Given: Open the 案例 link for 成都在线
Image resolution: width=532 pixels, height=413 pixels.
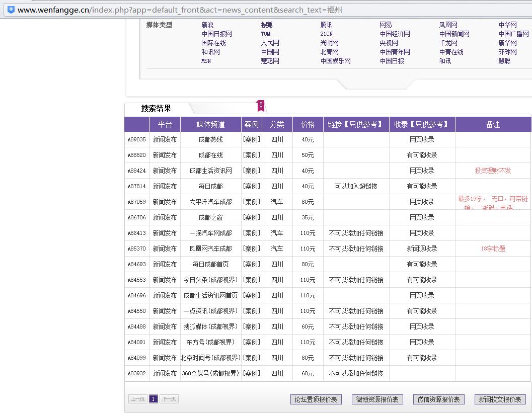Looking at the screenshot, I should (x=252, y=155).
